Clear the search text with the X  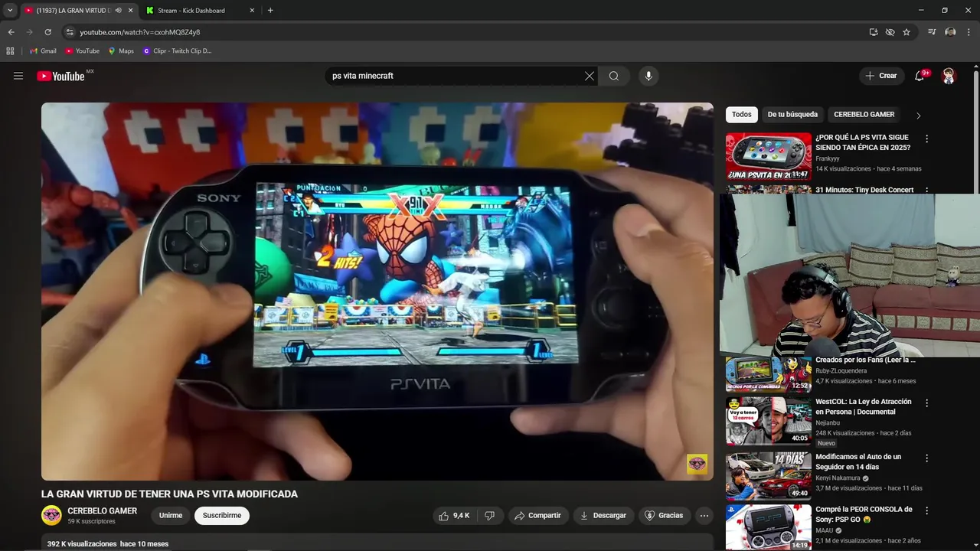point(590,76)
